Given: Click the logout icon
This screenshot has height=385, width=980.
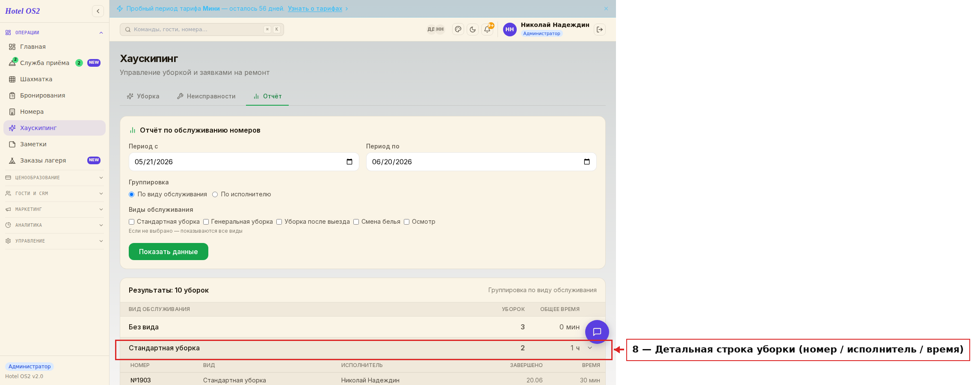Looking at the screenshot, I should coord(600,30).
